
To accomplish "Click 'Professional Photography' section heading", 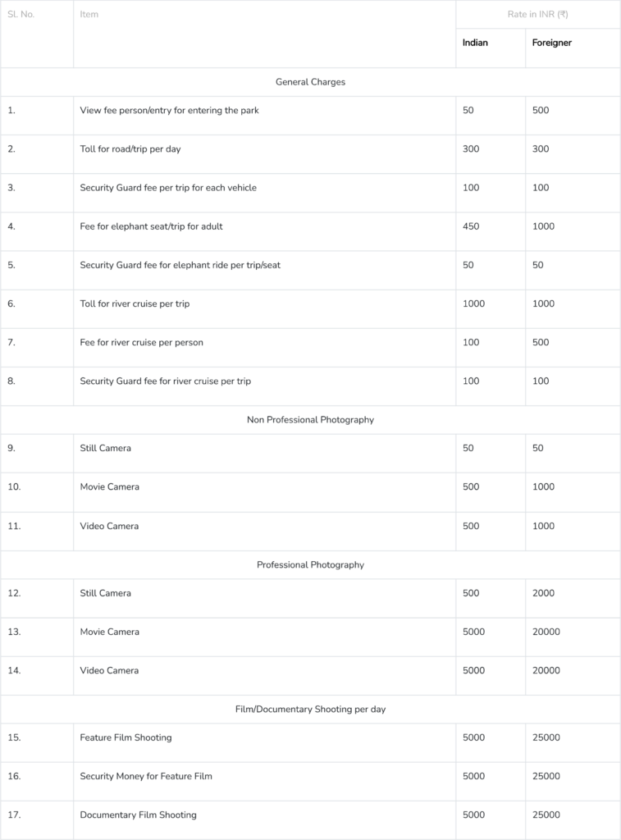I will [310, 565].
